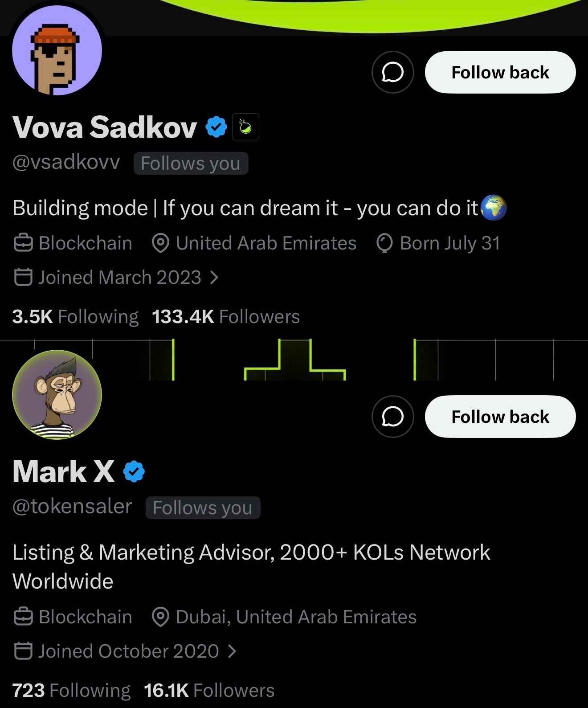Open message icon for Vova Sadkov
588x708 pixels.
pyautogui.click(x=393, y=72)
